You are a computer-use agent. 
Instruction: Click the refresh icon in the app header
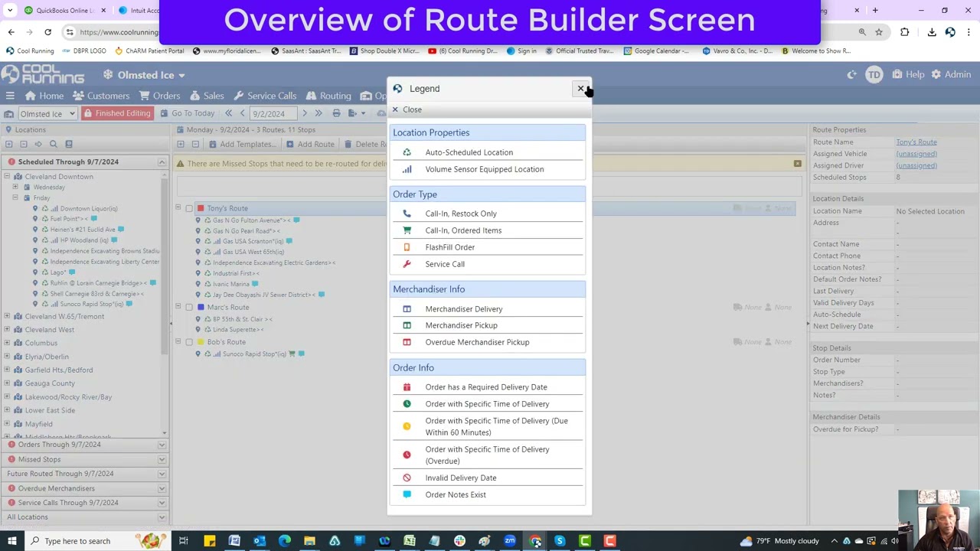point(851,74)
